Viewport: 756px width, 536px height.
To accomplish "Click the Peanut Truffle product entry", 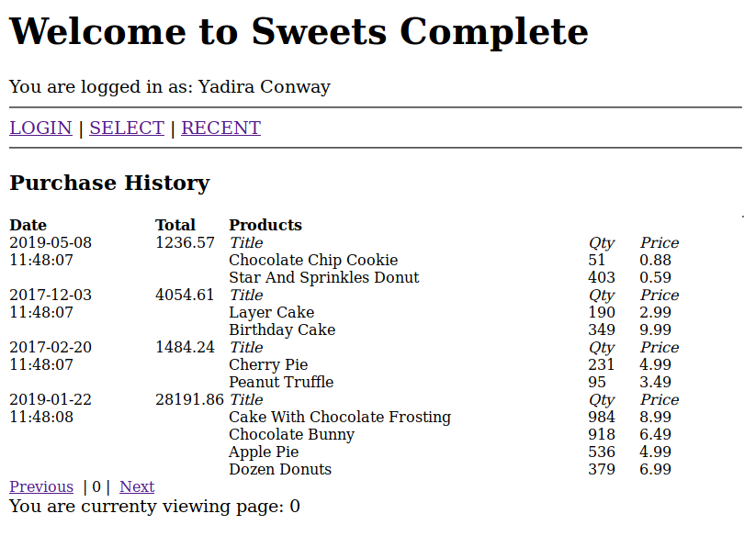I will click(x=281, y=382).
